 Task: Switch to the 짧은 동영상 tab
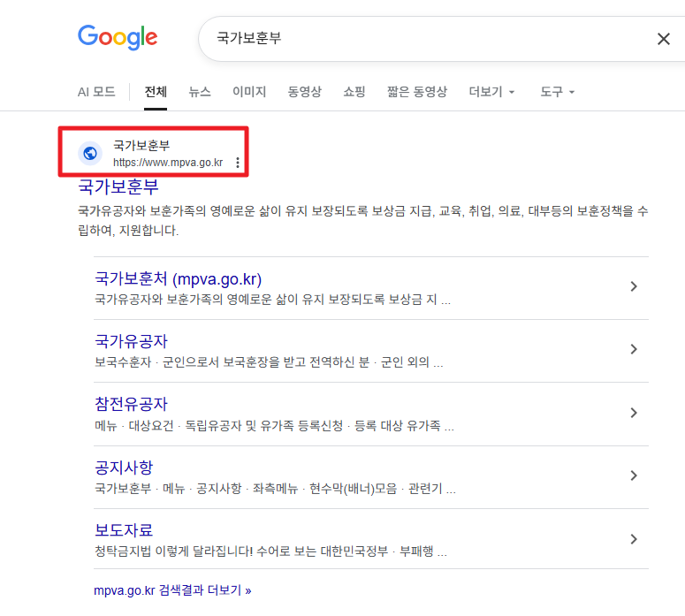click(x=417, y=92)
